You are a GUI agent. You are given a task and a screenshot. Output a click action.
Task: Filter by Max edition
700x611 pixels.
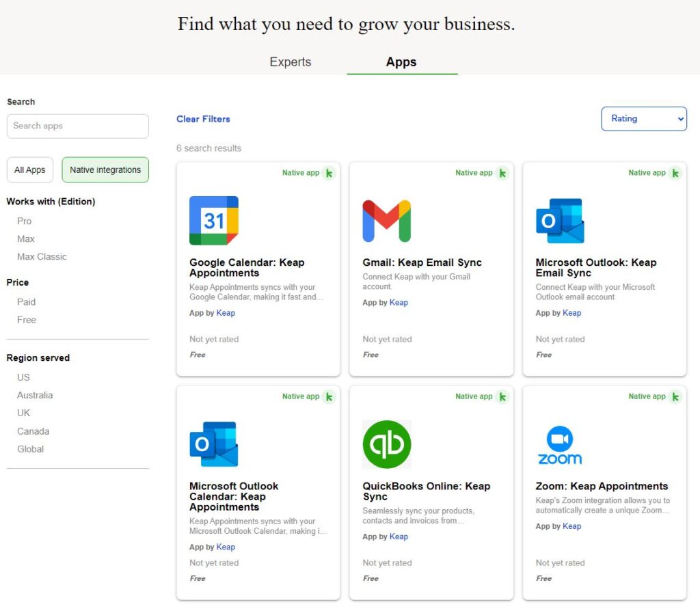tap(26, 239)
